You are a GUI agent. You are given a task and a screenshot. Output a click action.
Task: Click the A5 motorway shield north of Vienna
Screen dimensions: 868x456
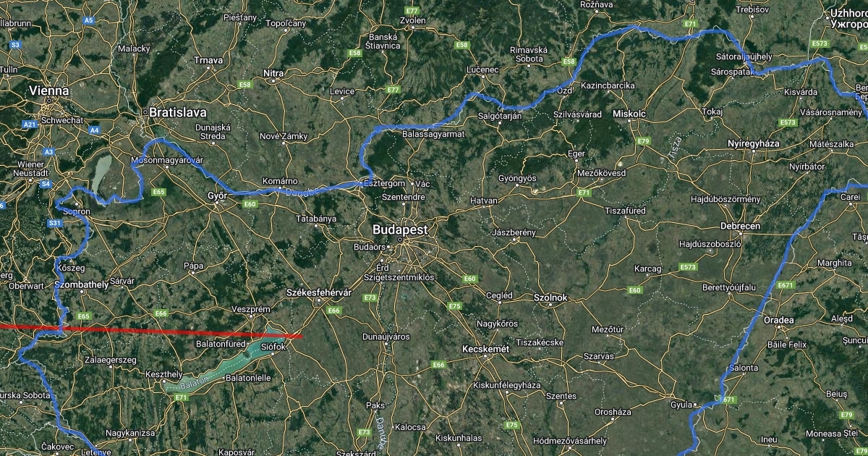[x=88, y=21]
